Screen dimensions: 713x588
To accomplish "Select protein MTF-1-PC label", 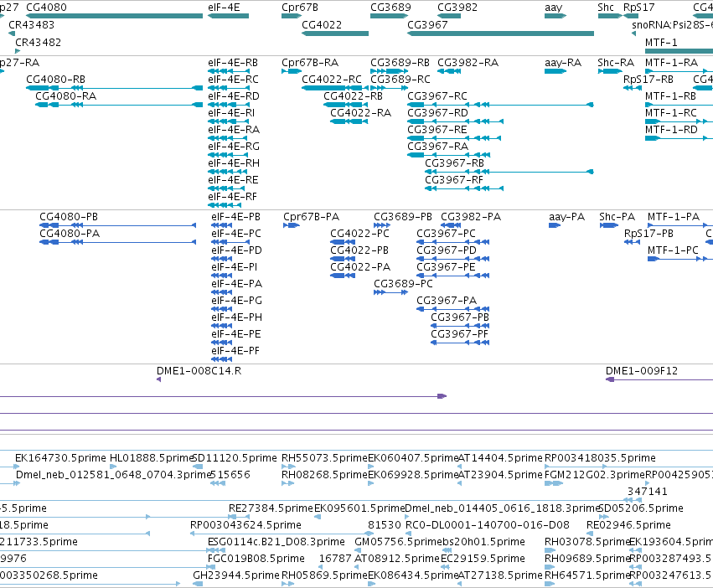I will pos(673,250).
